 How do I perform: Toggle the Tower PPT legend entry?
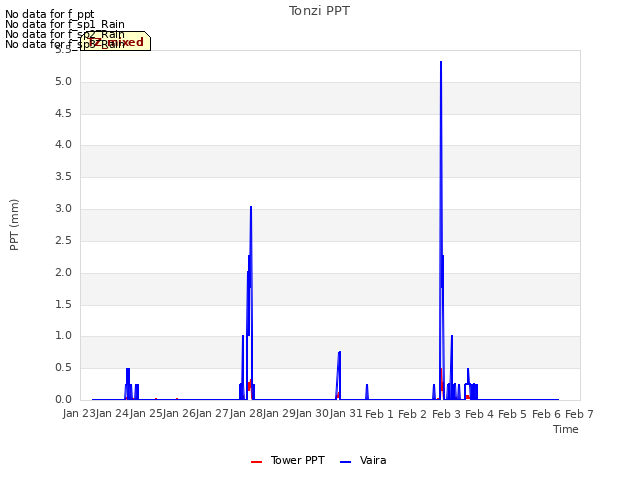pyautogui.click(x=288, y=460)
